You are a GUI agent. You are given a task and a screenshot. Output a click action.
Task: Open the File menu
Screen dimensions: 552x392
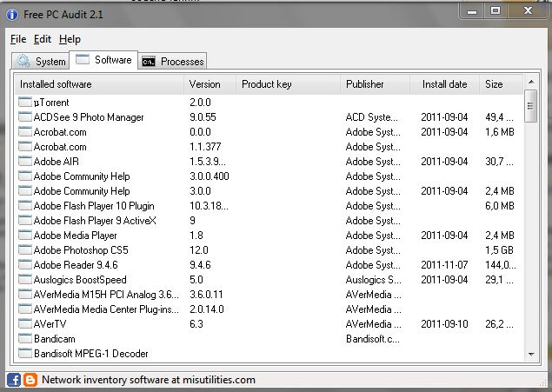click(x=18, y=39)
